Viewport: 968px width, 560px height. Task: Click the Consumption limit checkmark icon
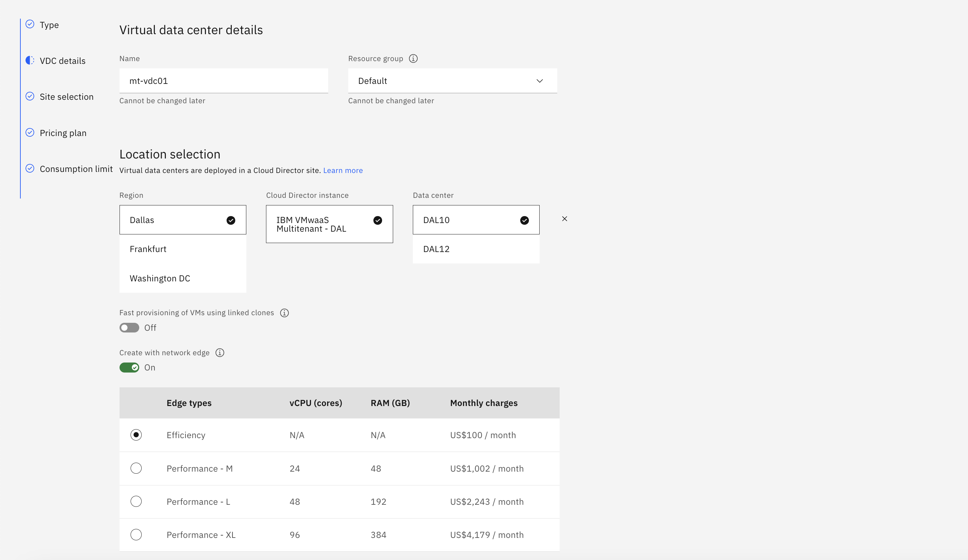[30, 168]
